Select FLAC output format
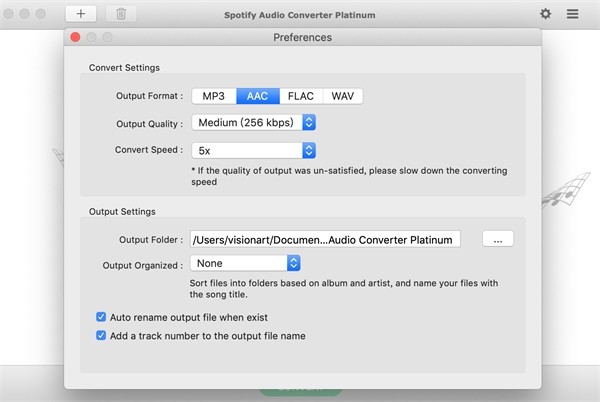Viewport: 600px width, 402px height. tap(301, 96)
